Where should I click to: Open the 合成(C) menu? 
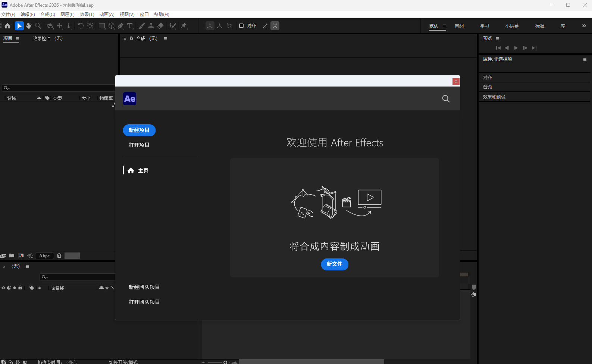(48, 15)
